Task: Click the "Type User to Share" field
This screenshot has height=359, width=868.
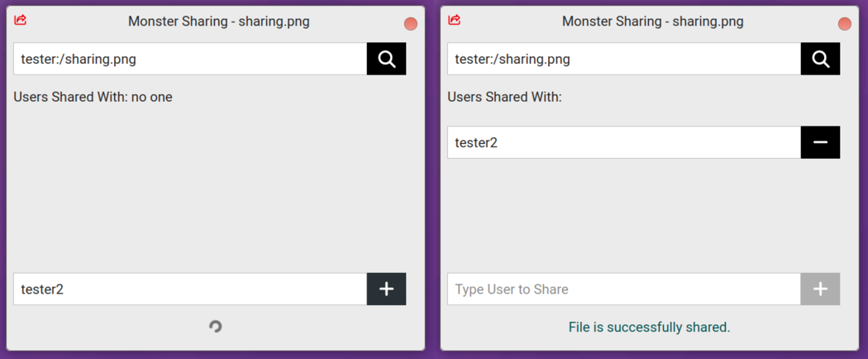Action: pos(624,289)
